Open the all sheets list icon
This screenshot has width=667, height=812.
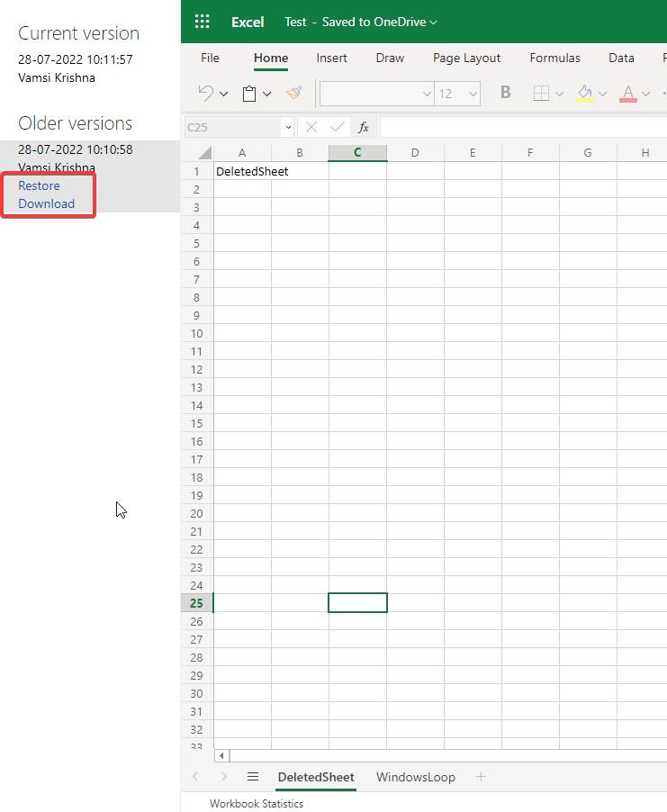pyautogui.click(x=253, y=777)
